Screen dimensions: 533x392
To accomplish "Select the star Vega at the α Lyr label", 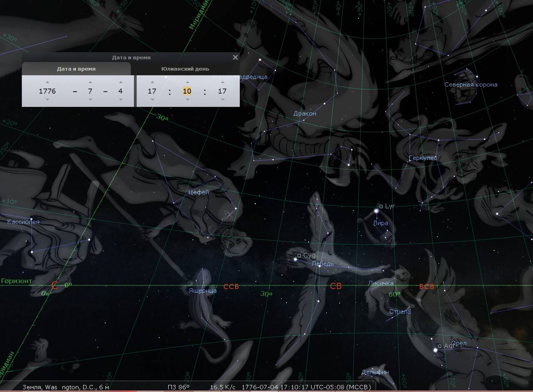I will pyautogui.click(x=376, y=211).
